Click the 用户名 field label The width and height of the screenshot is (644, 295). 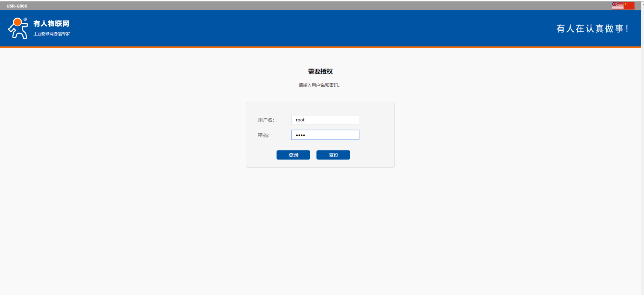tap(266, 120)
